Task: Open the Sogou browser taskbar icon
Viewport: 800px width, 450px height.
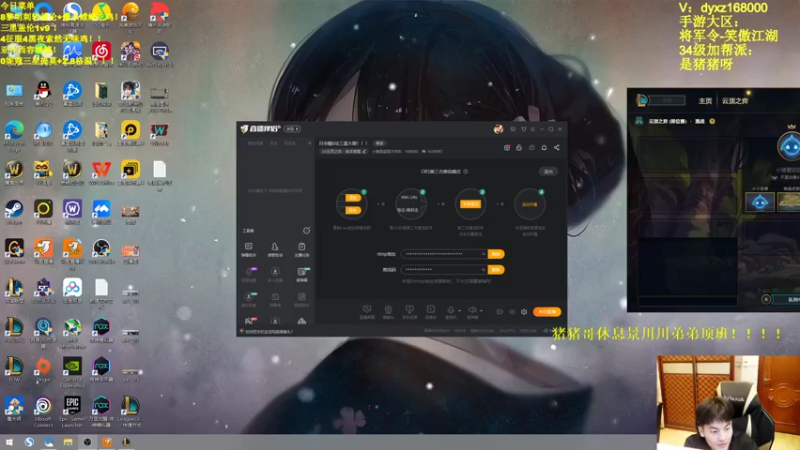Action: pos(29,442)
